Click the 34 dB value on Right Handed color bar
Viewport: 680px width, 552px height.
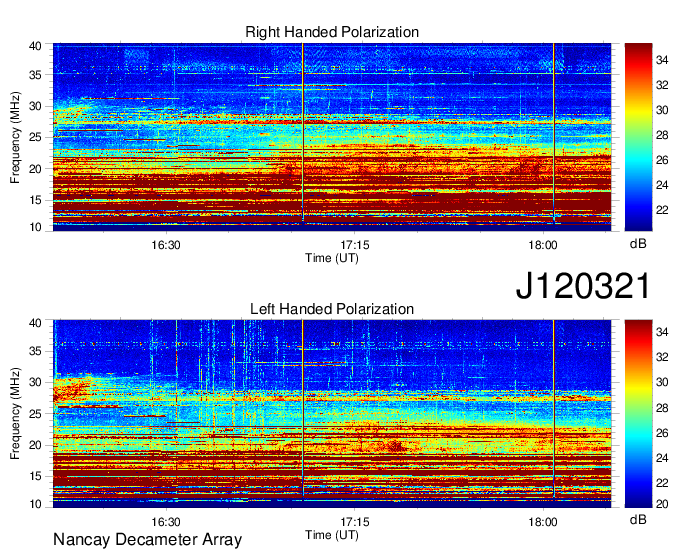(662, 60)
